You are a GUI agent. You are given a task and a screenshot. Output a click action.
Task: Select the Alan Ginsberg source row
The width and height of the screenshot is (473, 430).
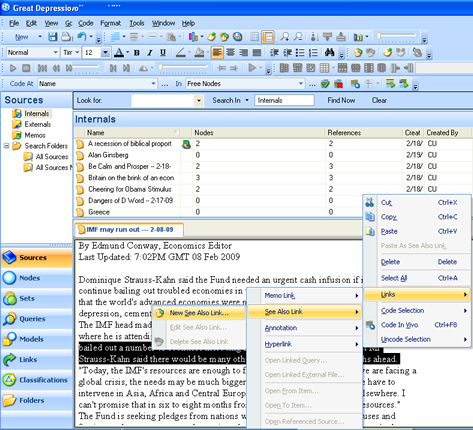click(273, 155)
